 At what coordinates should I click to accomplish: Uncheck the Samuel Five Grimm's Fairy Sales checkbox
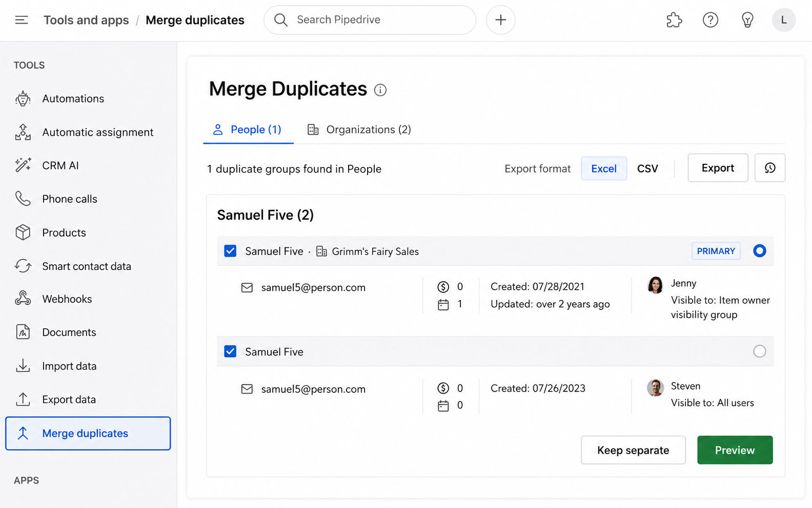[x=230, y=251]
